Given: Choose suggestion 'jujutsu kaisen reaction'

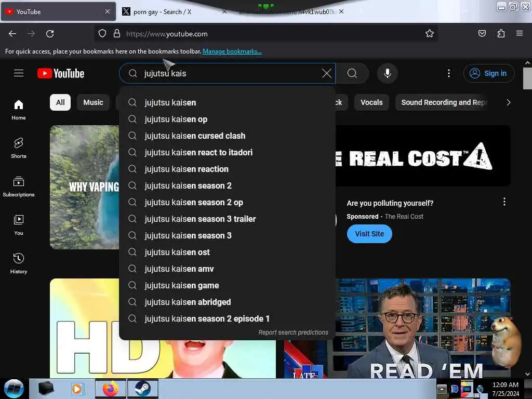Looking at the screenshot, I should coord(228,169).
